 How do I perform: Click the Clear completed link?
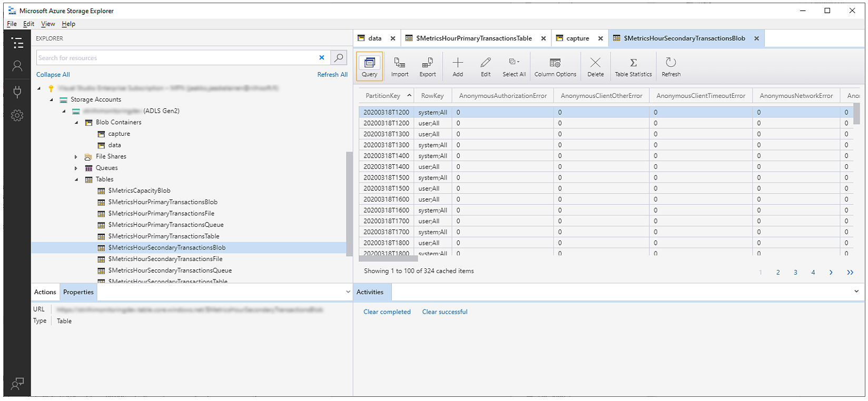(x=387, y=312)
